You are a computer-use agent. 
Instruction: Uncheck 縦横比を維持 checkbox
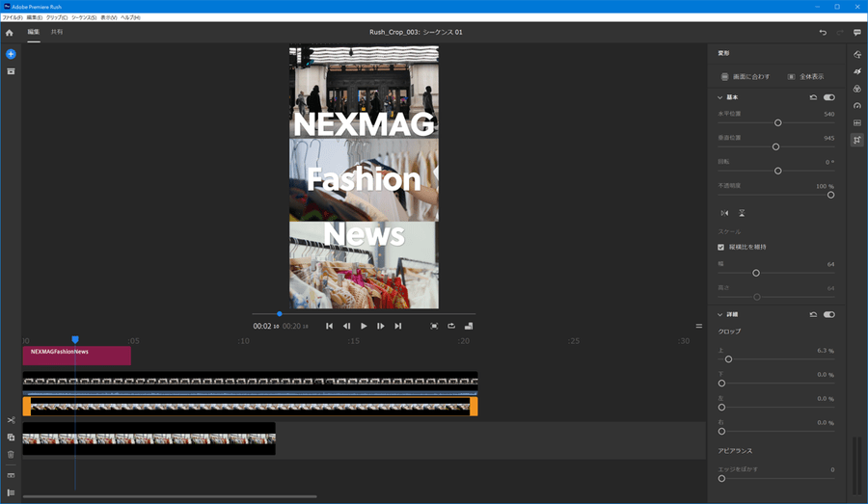point(720,248)
